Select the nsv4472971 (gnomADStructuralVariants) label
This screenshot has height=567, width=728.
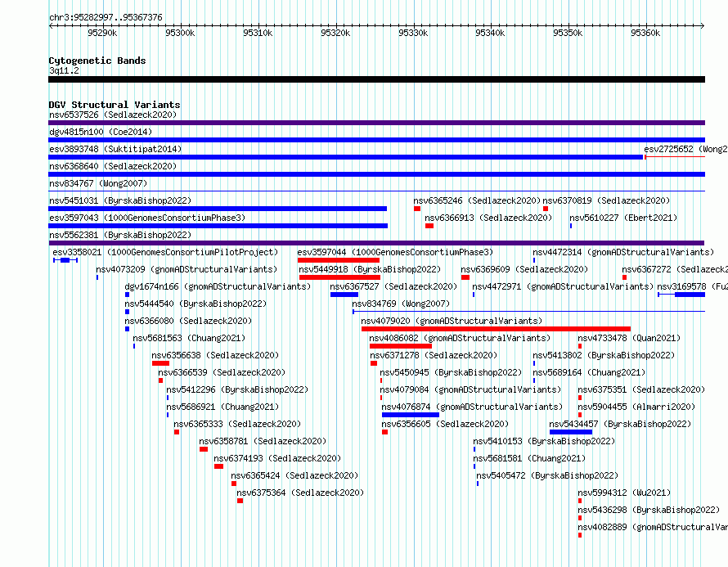(563, 286)
